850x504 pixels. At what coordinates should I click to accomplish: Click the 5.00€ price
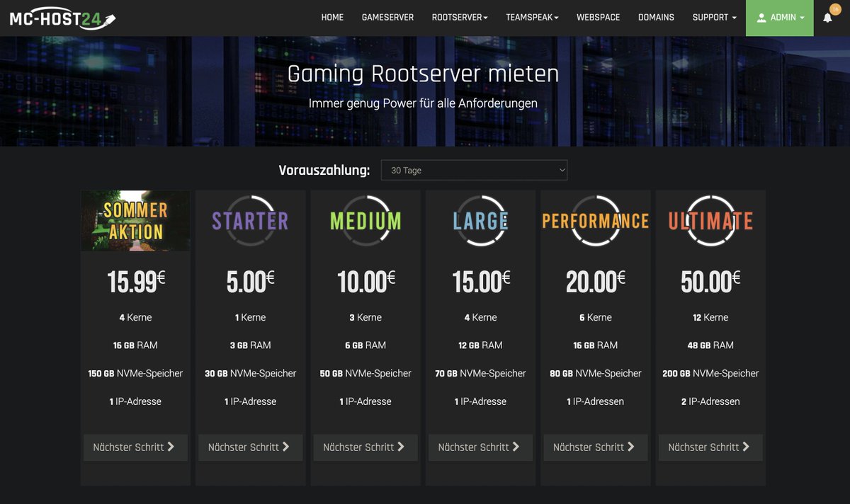[250, 282]
